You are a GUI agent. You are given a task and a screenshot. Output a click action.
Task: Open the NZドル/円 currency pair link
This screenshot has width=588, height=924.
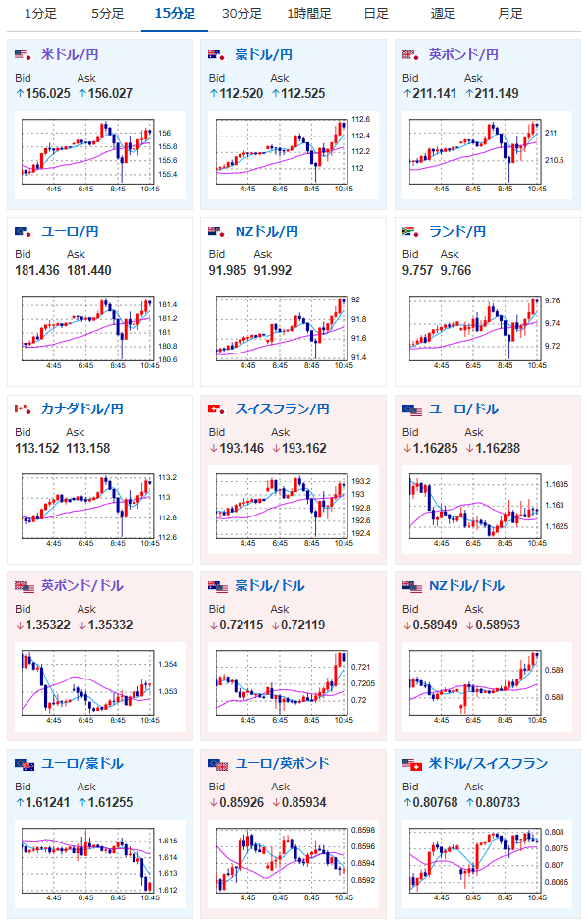(x=266, y=232)
